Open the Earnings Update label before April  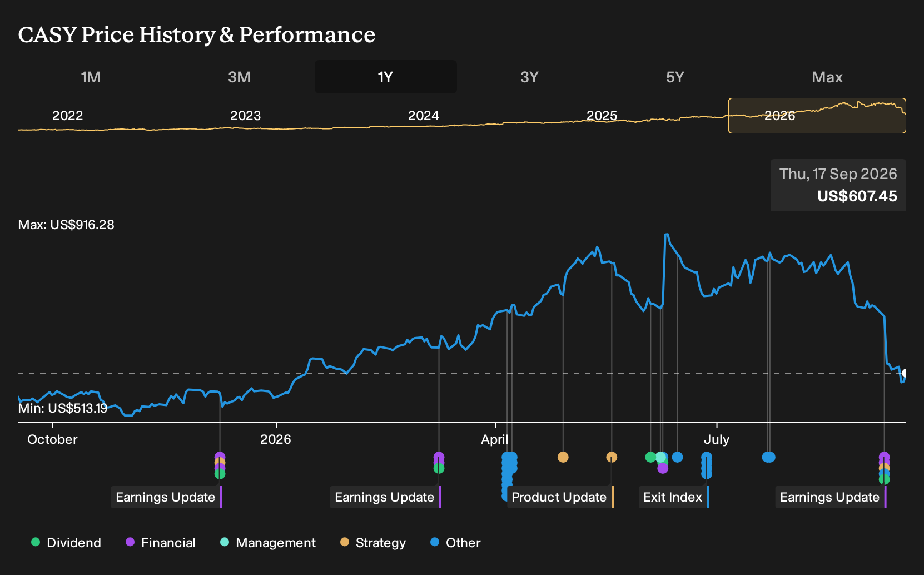[385, 497]
